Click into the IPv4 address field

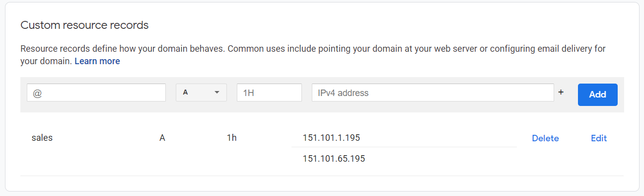[432, 93]
